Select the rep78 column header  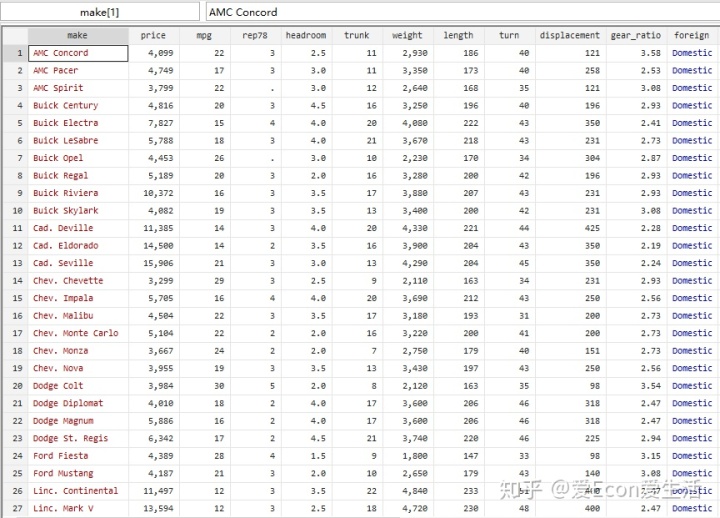[255, 35]
